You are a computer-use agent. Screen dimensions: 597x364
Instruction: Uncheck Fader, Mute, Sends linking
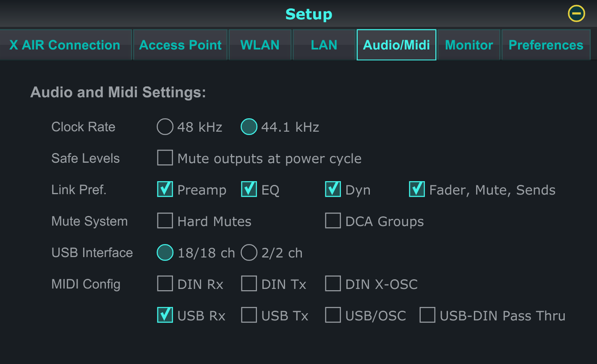417,190
